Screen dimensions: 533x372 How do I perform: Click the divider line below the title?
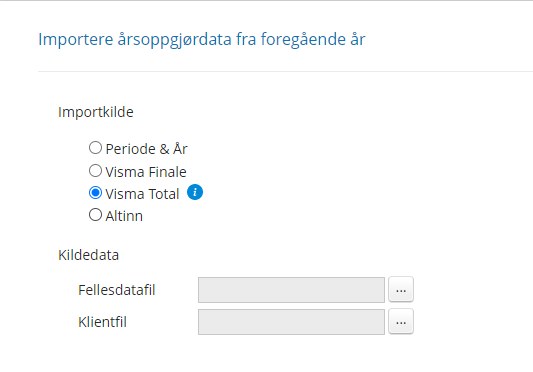pos(285,71)
